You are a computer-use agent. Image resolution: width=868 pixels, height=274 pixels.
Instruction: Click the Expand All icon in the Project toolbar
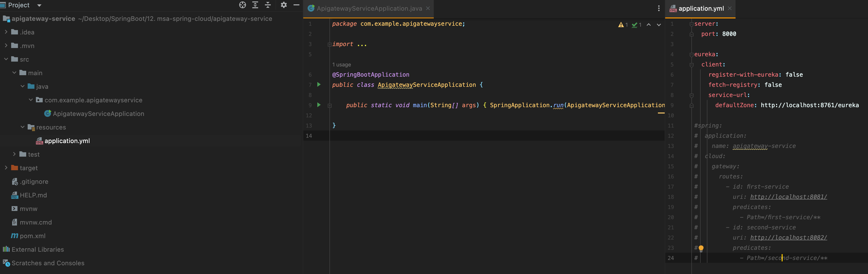tap(255, 5)
